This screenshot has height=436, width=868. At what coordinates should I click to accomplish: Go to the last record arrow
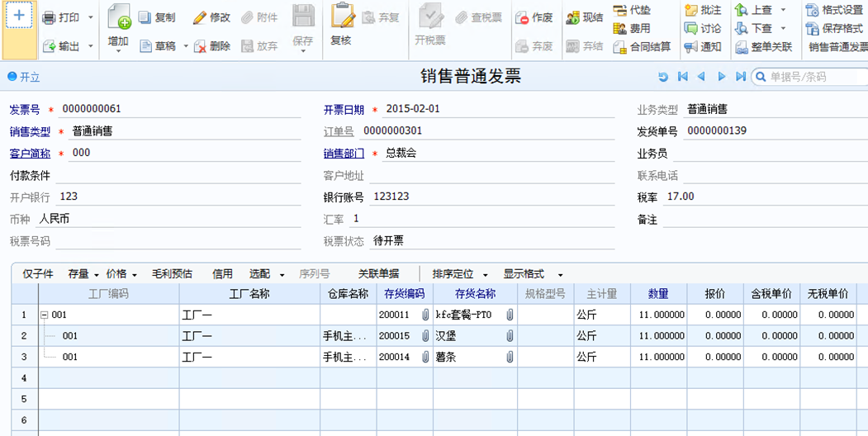pos(741,77)
